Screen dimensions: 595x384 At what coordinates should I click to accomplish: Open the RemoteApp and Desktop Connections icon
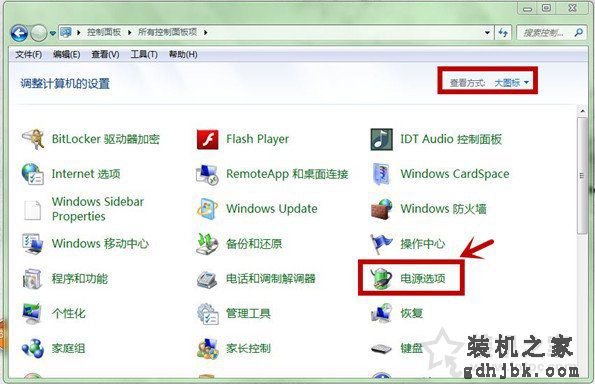207,174
